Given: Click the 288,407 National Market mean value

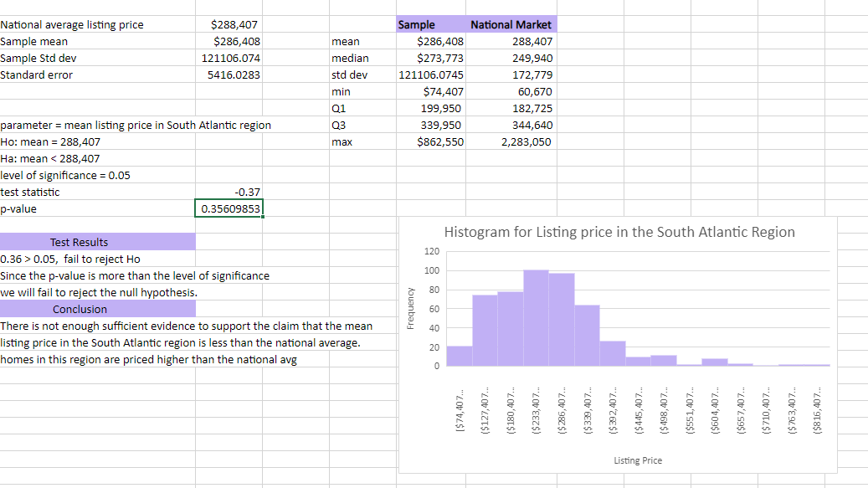Looking at the screenshot, I should click(511, 42).
